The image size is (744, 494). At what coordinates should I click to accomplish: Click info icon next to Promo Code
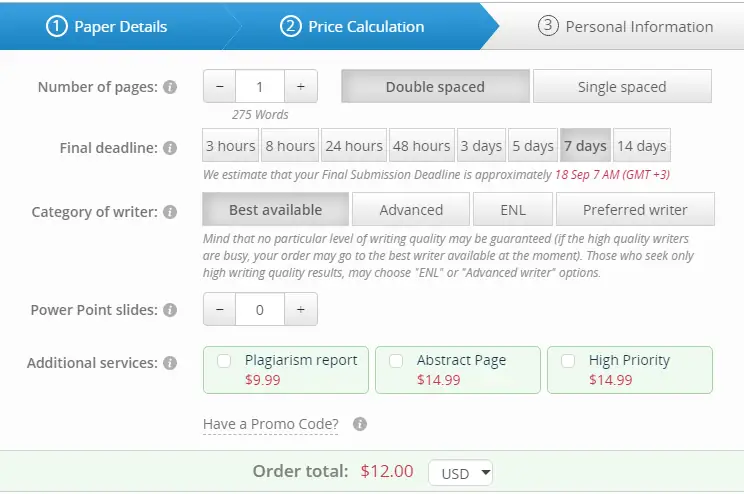tap(360, 424)
